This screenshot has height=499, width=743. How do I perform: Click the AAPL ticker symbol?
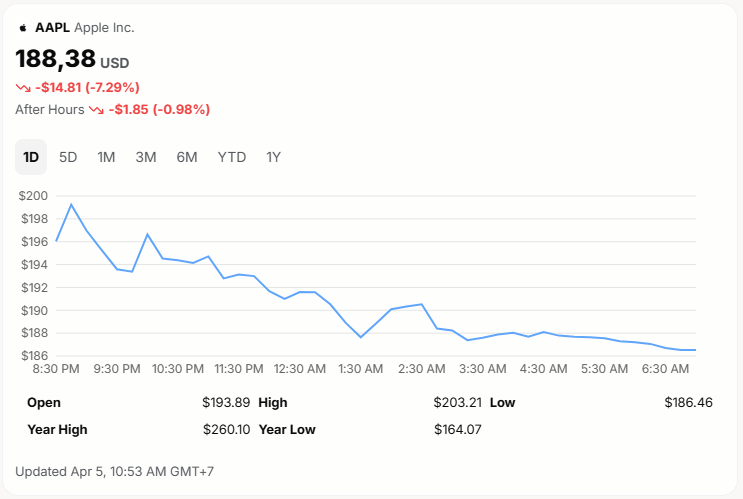[52, 28]
